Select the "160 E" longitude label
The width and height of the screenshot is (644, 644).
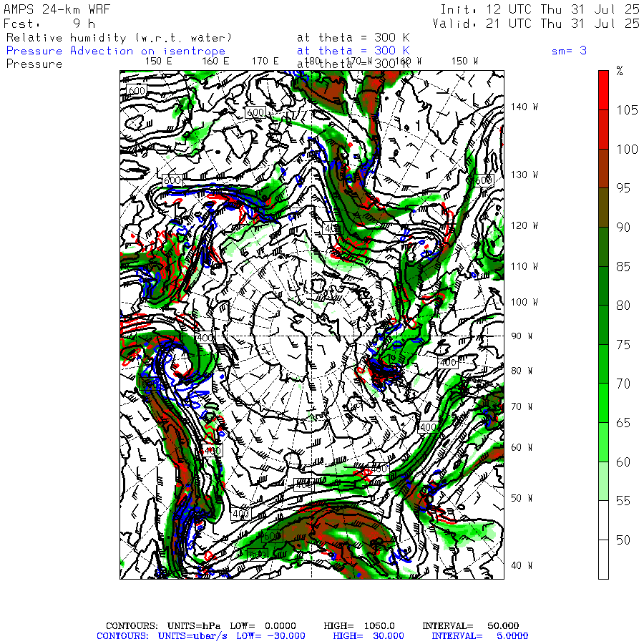point(215,62)
